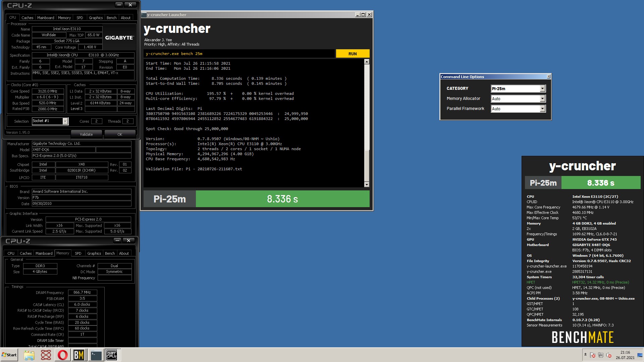Click the BenchMate panel 8.336 s score

pos(601,183)
